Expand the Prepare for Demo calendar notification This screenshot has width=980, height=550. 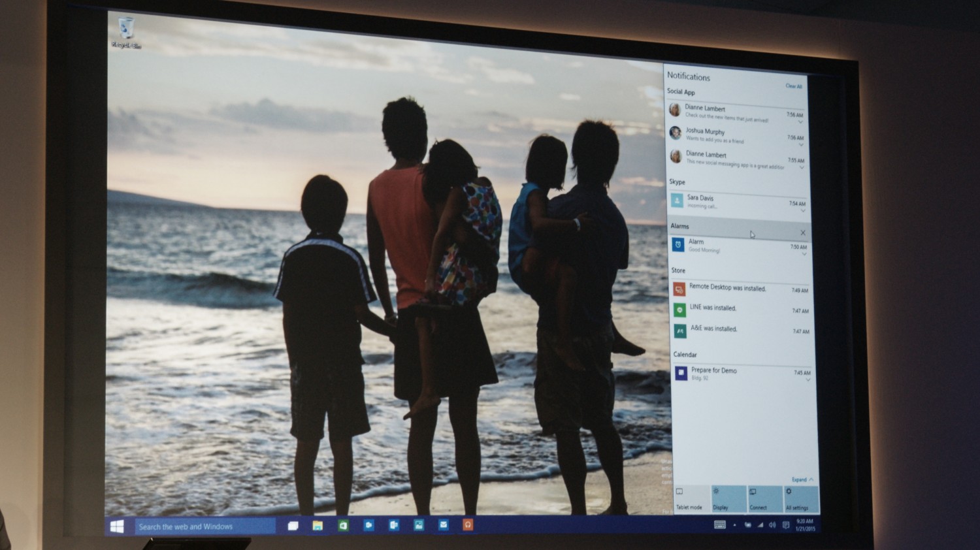[808, 380]
